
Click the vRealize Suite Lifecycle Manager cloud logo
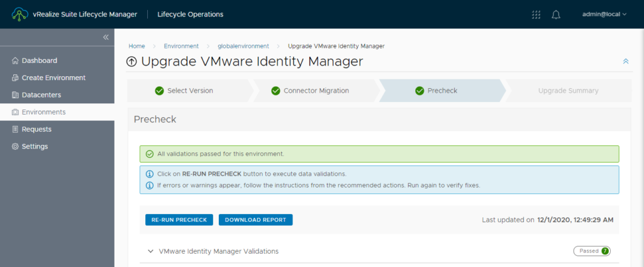pyautogui.click(x=19, y=14)
